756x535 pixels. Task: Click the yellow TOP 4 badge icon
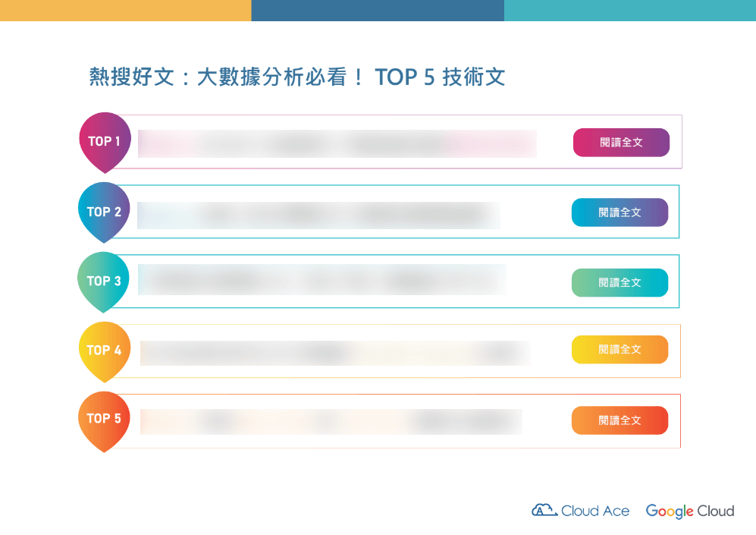(x=104, y=351)
